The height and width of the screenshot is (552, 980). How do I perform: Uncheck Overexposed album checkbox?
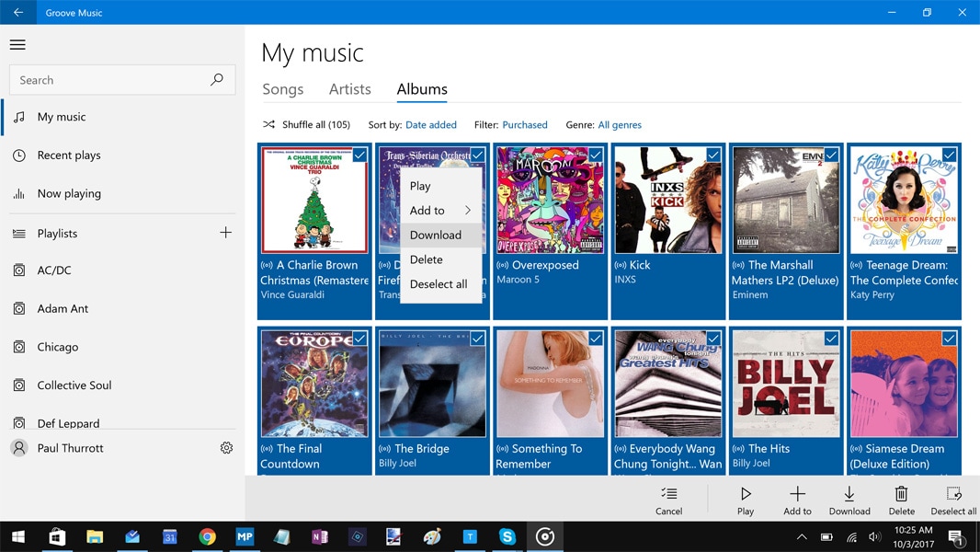(596, 155)
